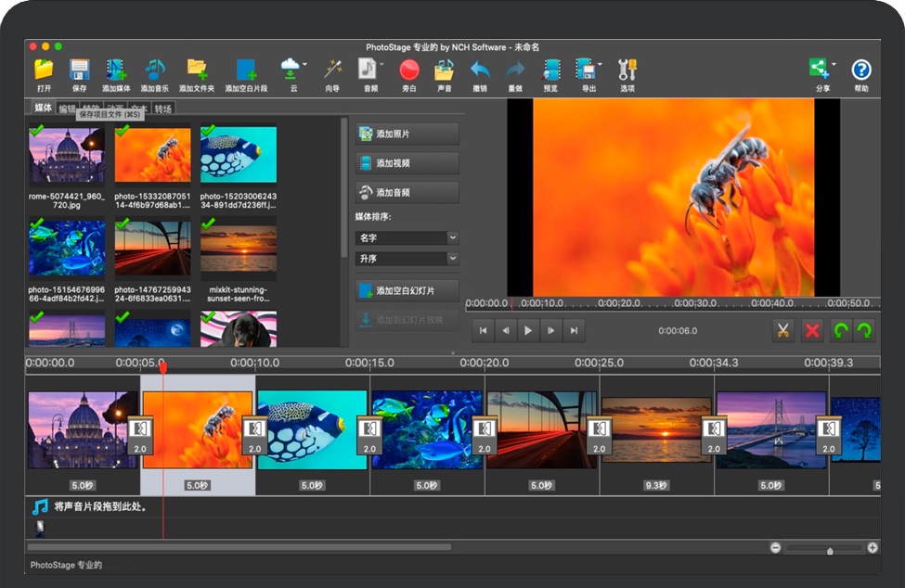The image size is (905, 588).
Task: Click the zoom-in plus icon at bottom right
Action: click(873, 548)
